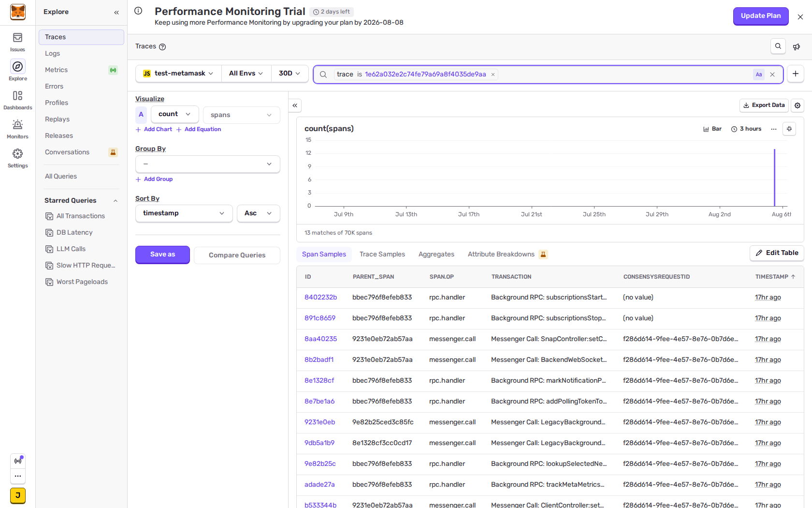The width and height of the screenshot is (812, 508).
Task: Click the Export Data button
Action: [764, 105]
